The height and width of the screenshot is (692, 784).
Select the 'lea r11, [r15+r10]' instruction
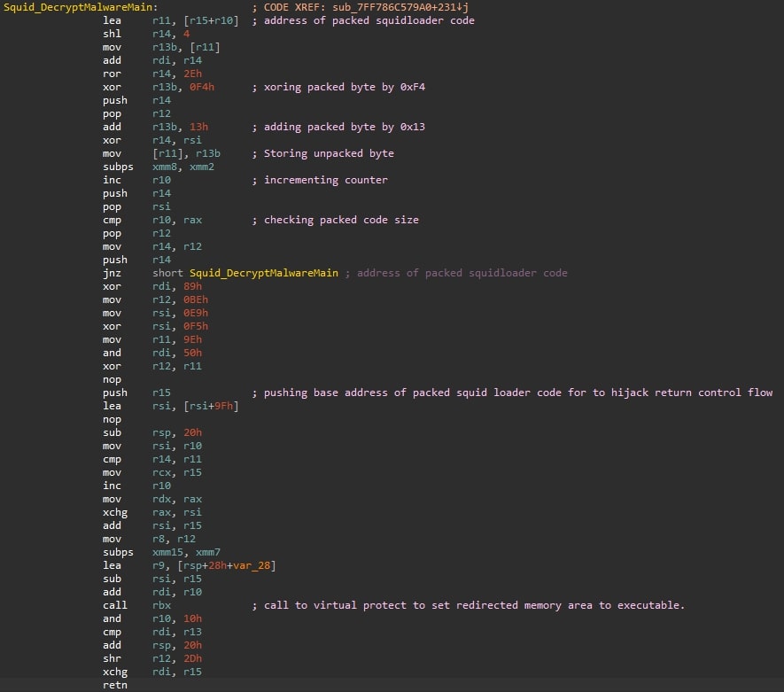[x=171, y=20]
